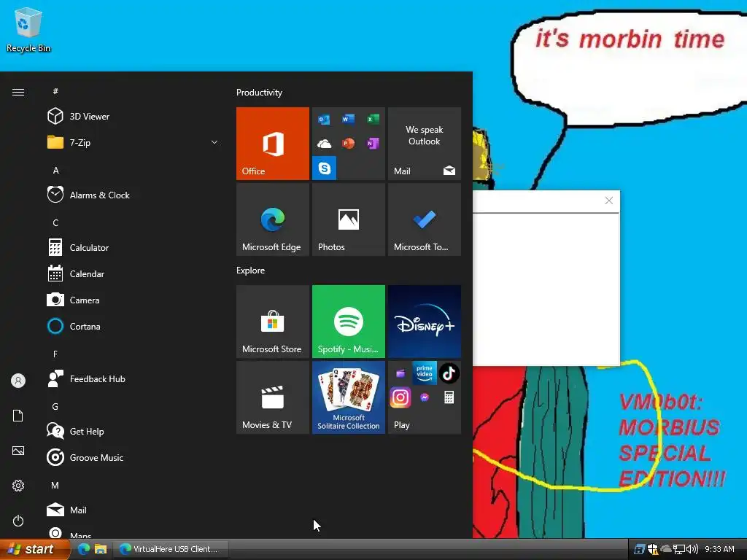747x560 pixels.
Task: Open Messenger in the Play tile
Action: click(x=424, y=397)
